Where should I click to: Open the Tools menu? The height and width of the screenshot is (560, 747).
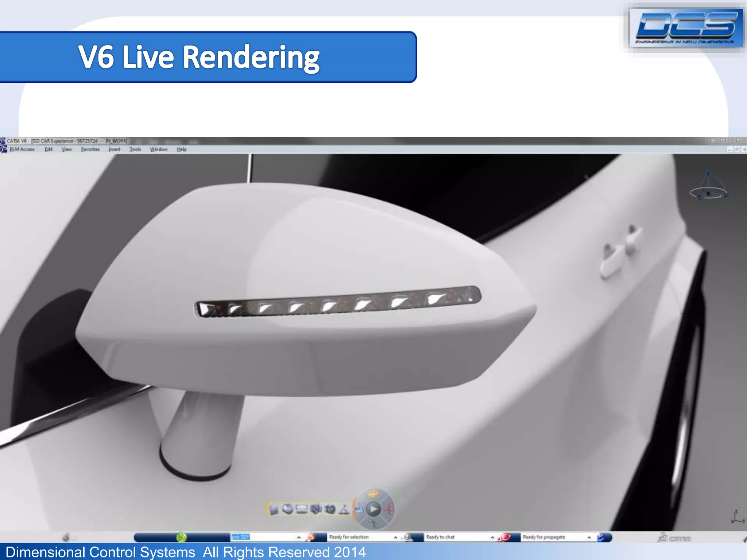click(135, 149)
